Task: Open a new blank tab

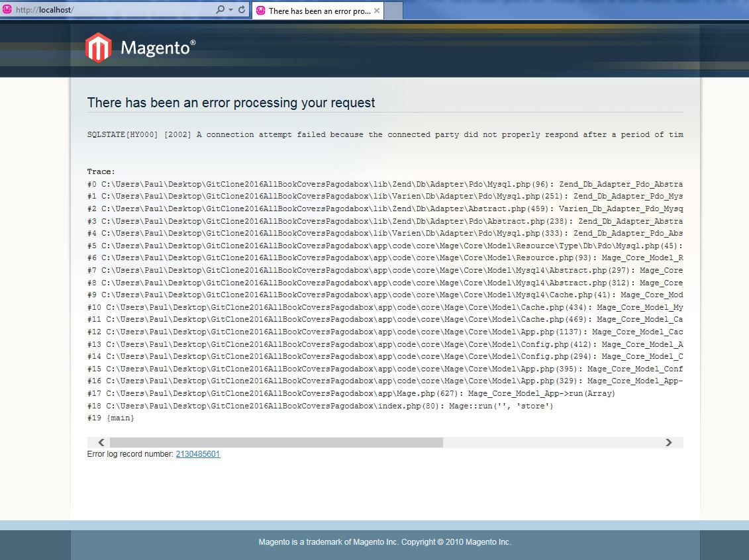Action: [393, 11]
